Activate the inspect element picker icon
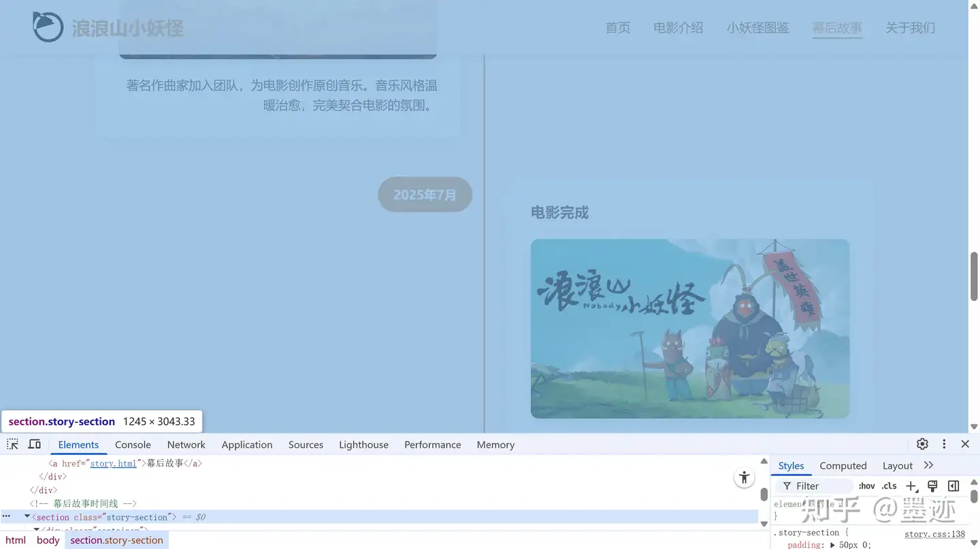This screenshot has height=549, width=980. [12, 444]
